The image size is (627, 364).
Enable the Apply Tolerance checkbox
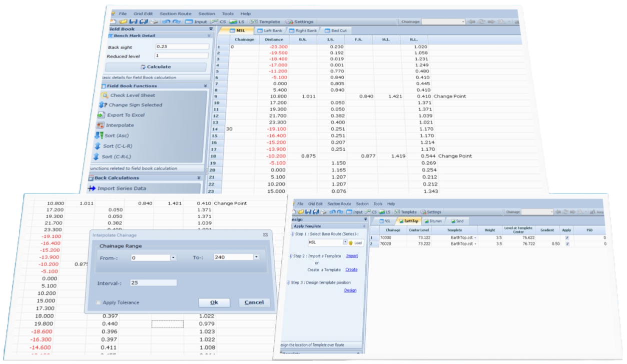(98, 302)
